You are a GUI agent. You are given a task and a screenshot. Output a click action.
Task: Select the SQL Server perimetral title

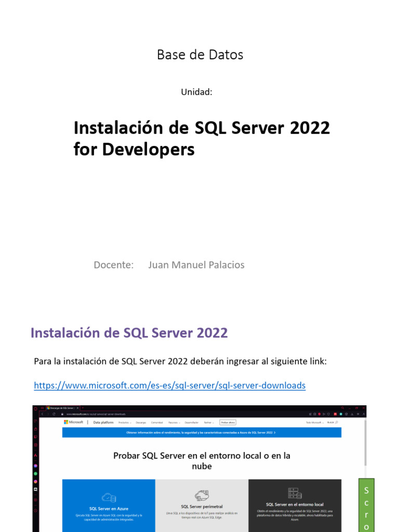coord(202,507)
